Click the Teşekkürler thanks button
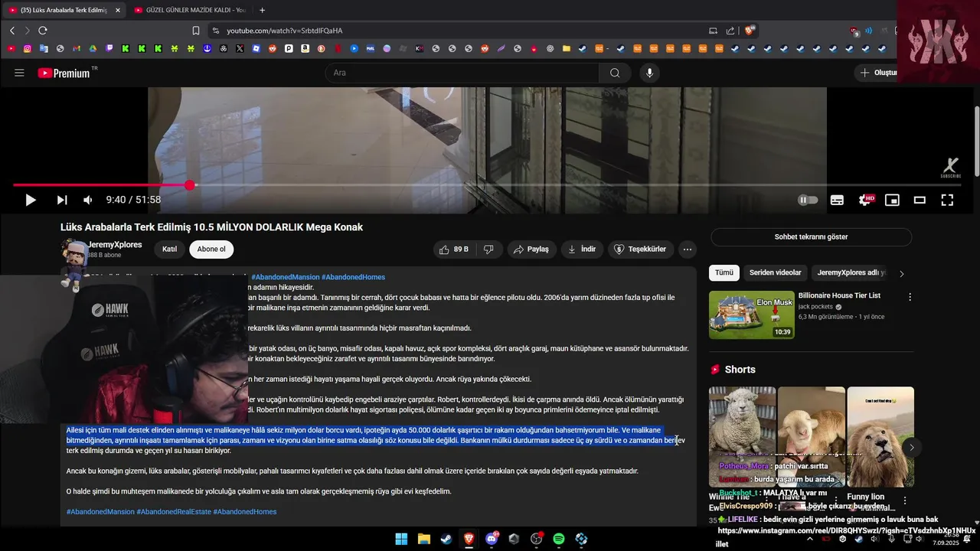 coord(642,249)
